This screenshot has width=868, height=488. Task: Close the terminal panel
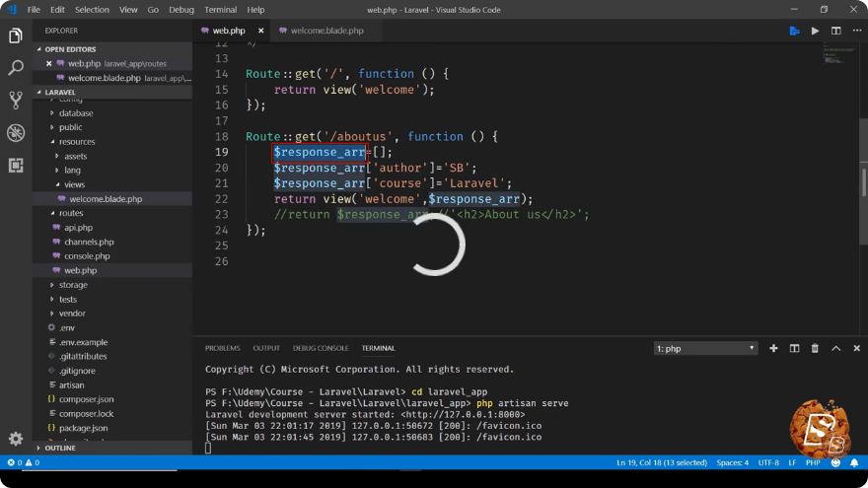[856, 348]
